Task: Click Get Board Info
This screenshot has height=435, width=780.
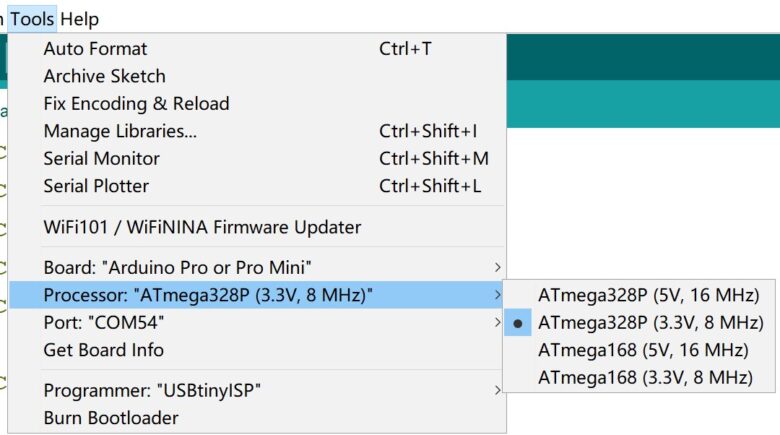Action: (258, 350)
